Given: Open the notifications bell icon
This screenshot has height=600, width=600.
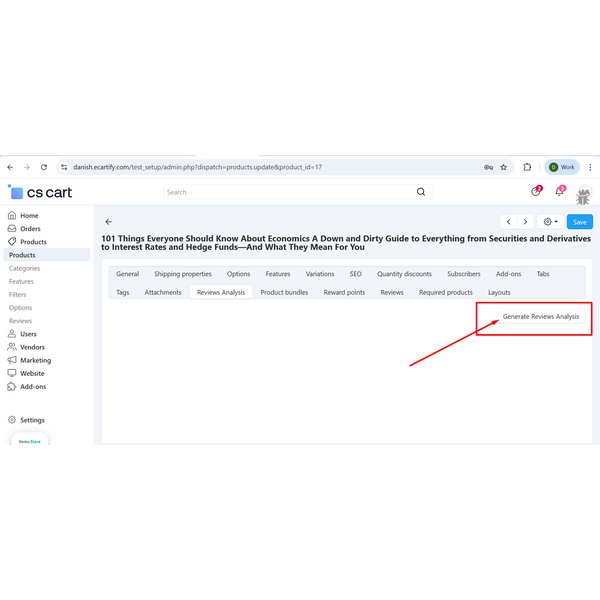Looking at the screenshot, I should pyautogui.click(x=560, y=191).
